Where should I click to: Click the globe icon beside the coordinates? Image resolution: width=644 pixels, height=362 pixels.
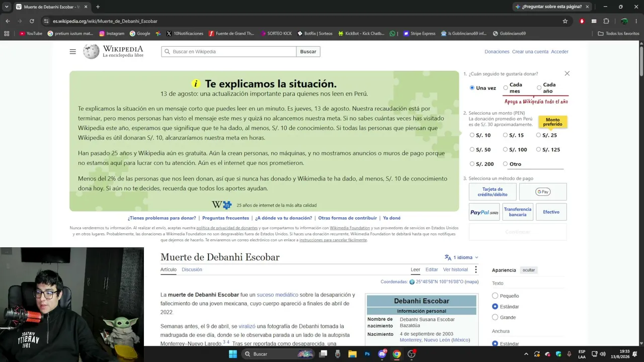tap(412, 282)
